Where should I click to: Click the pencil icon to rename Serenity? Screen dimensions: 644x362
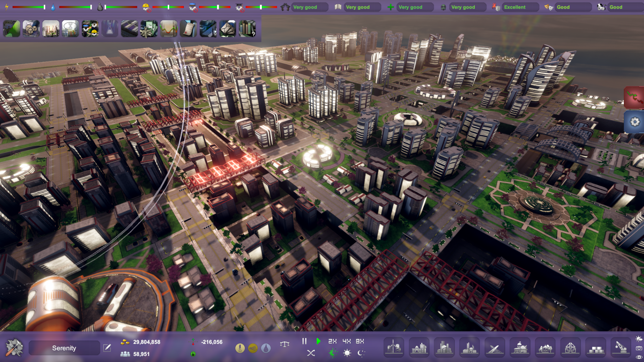[107, 348]
